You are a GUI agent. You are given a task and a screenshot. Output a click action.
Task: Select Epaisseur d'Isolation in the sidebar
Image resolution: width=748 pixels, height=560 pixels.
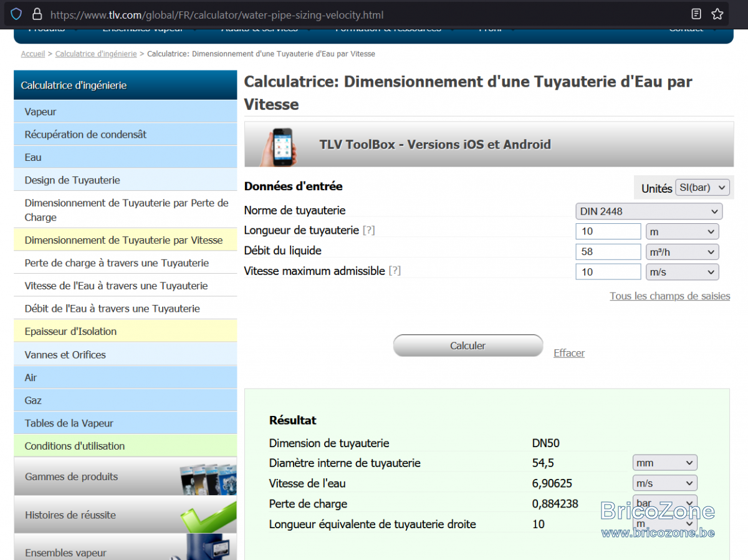[125, 332]
